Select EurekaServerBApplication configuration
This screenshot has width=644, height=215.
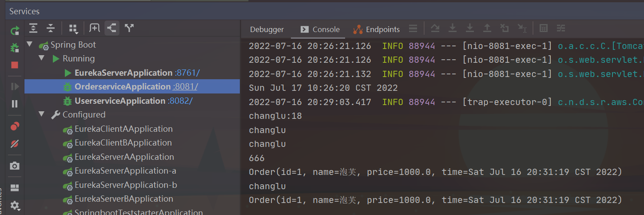point(124,199)
